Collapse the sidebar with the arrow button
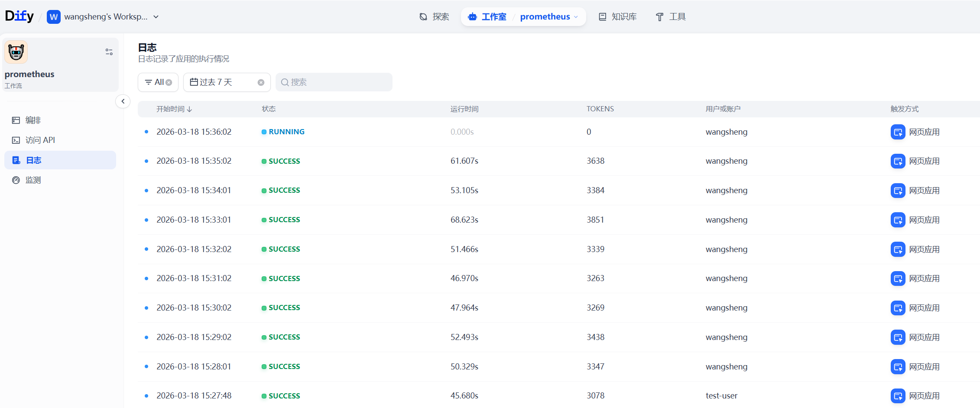980x408 pixels. [123, 101]
